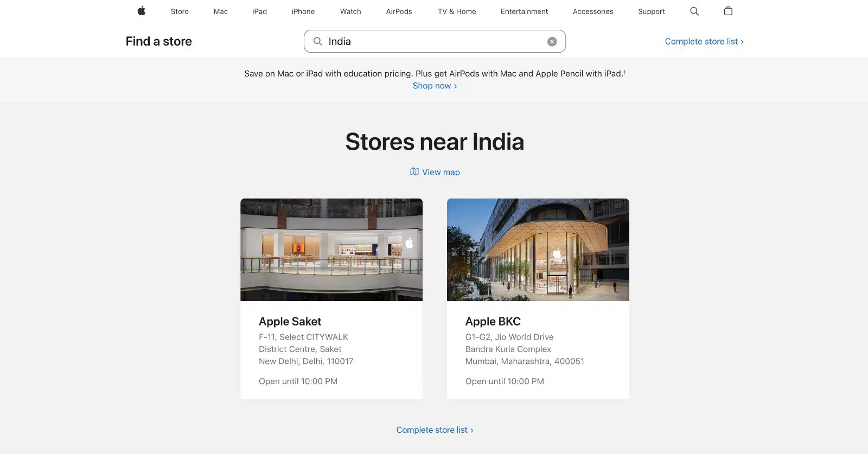The image size is (868, 454).
Task: Follow the Shop now education link
Action: (x=435, y=86)
